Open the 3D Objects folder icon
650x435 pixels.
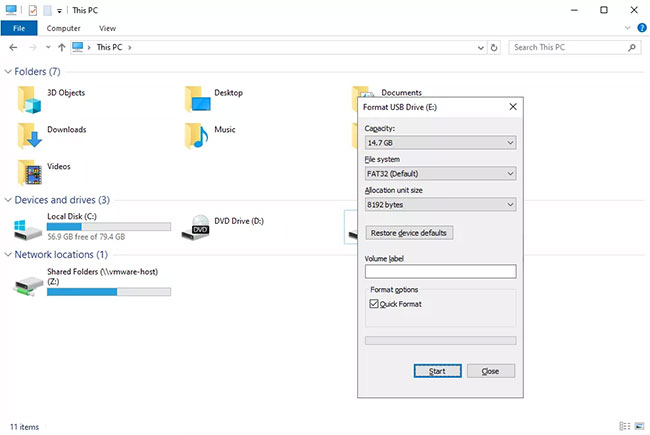click(x=31, y=98)
